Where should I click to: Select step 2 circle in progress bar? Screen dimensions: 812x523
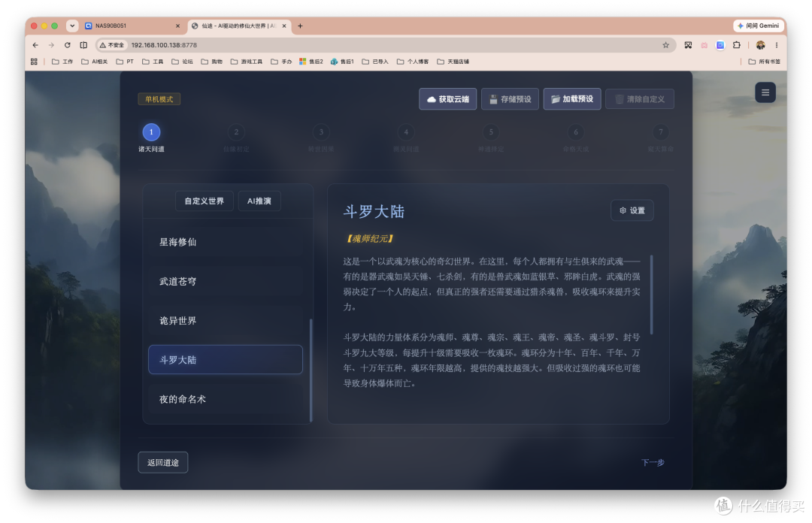pyautogui.click(x=236, y=132)
